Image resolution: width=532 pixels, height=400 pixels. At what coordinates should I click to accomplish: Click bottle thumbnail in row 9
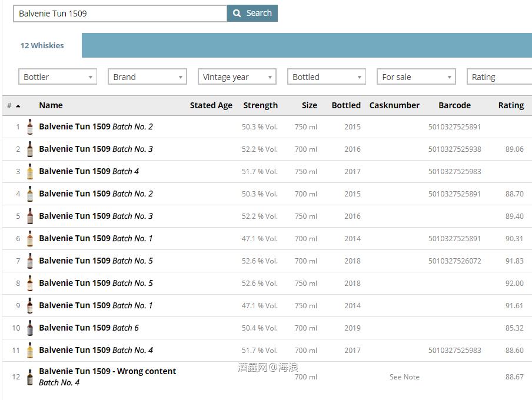click(30, 306)
